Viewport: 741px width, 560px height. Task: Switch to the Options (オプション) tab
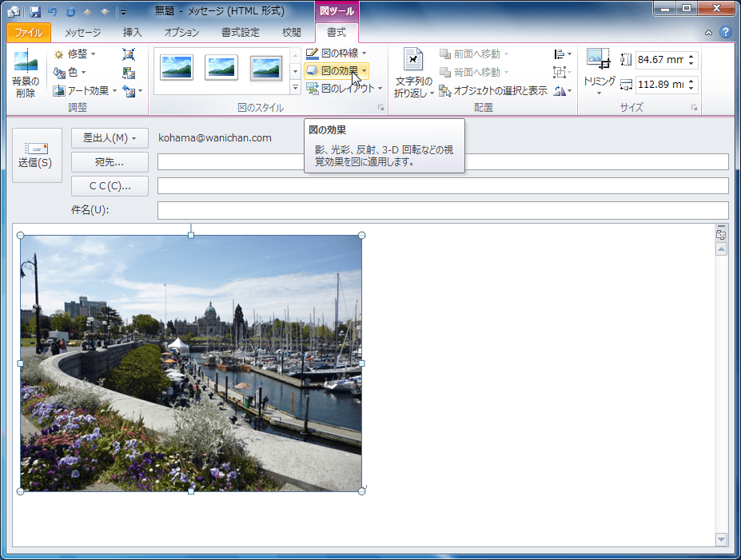tap(181, 32)
